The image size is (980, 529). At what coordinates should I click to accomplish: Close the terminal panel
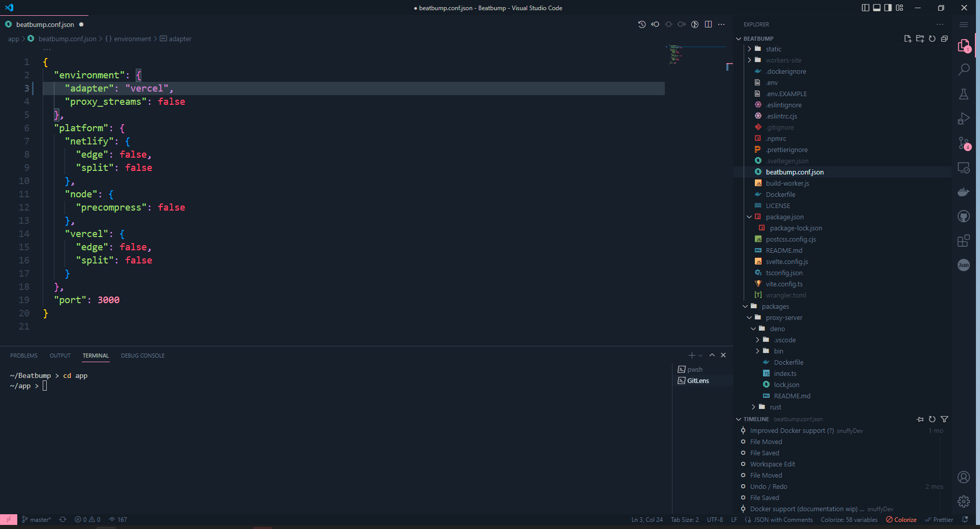click(723, 355)
